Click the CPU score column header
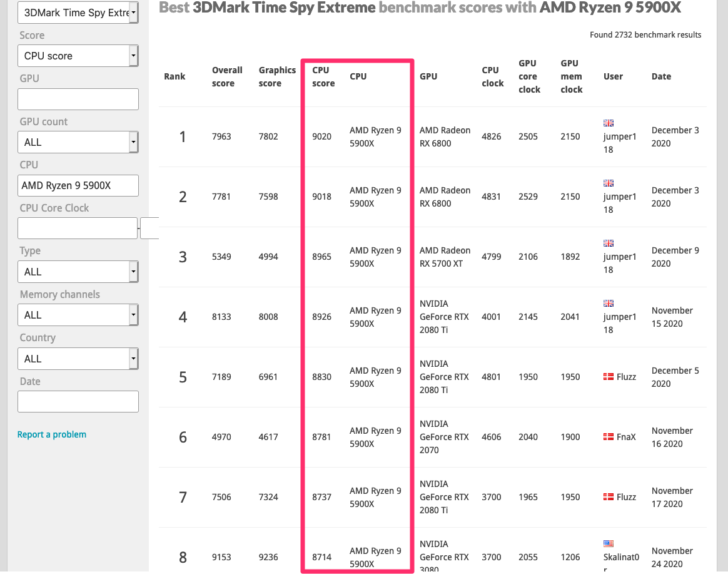The height and width of the screenshot is (574, 728). [x=323, y=77]
